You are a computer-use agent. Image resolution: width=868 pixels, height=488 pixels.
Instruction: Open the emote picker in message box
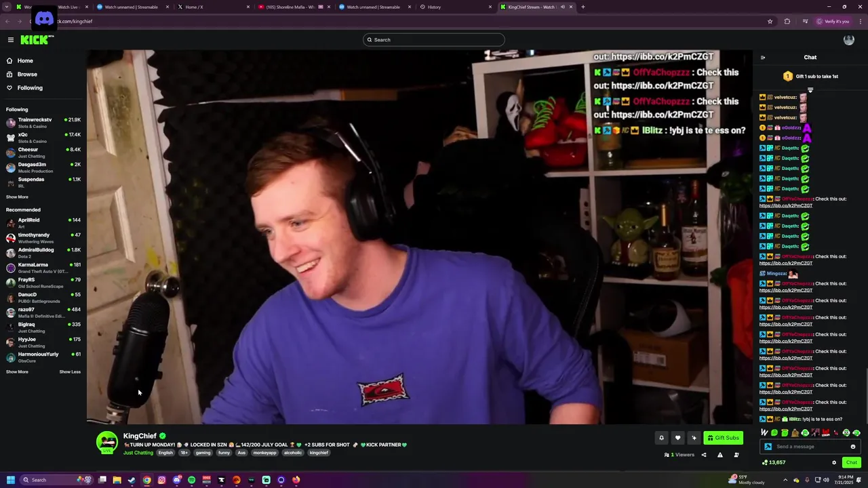(x=853, y=447)
